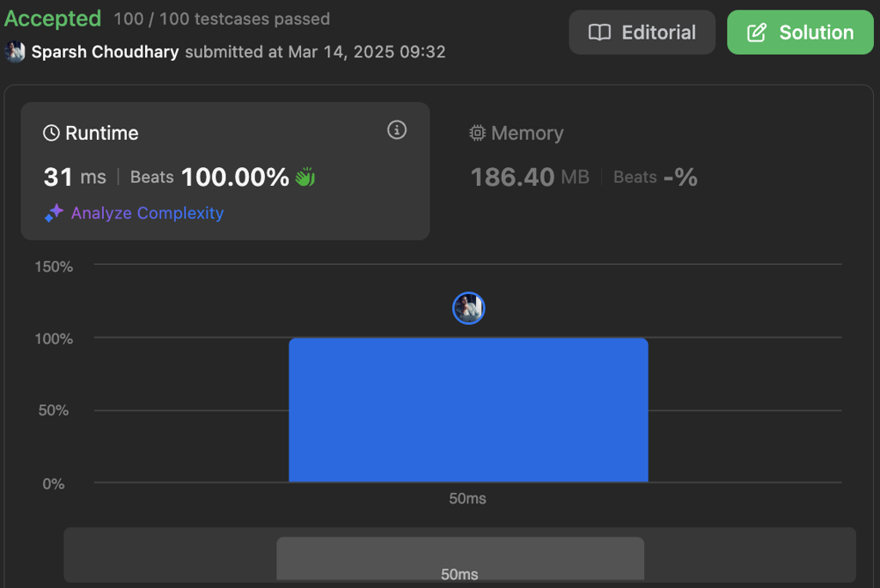
Task: Open the Editorial label text
Action: click(658, 33)
